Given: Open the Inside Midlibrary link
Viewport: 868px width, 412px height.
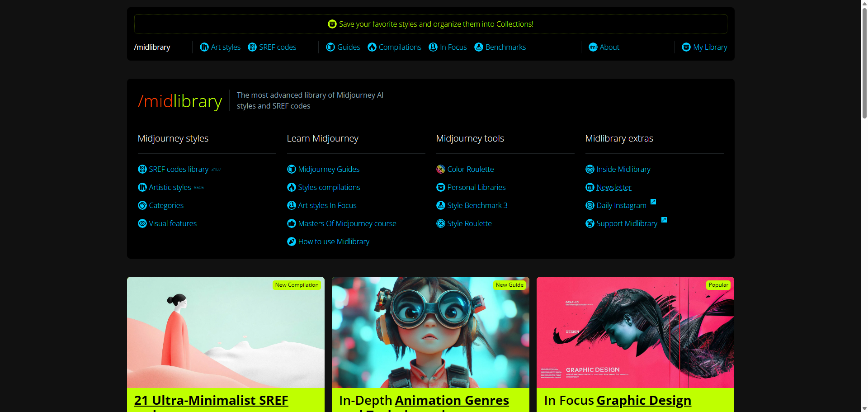Looking at the screenshot, I should coord(618,169).
